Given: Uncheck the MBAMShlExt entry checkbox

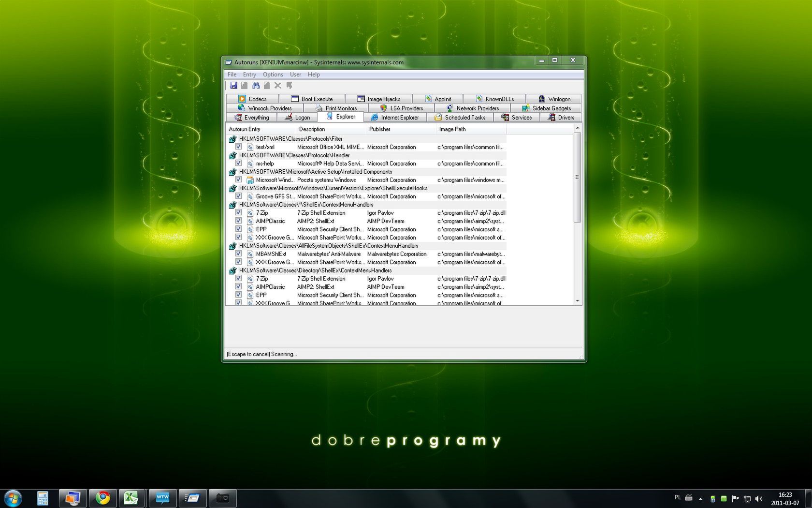Looking at the screenshot, I should 238,254.
